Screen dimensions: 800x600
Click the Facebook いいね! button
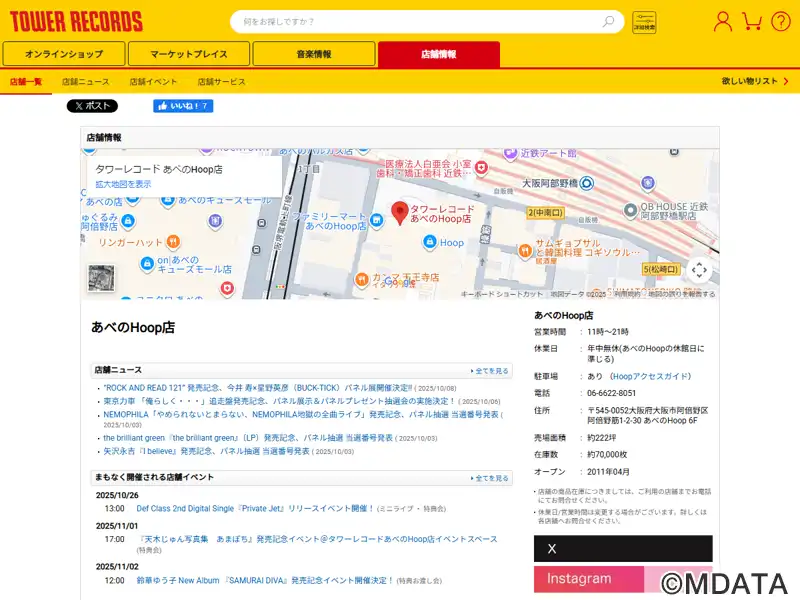[183, 106]
